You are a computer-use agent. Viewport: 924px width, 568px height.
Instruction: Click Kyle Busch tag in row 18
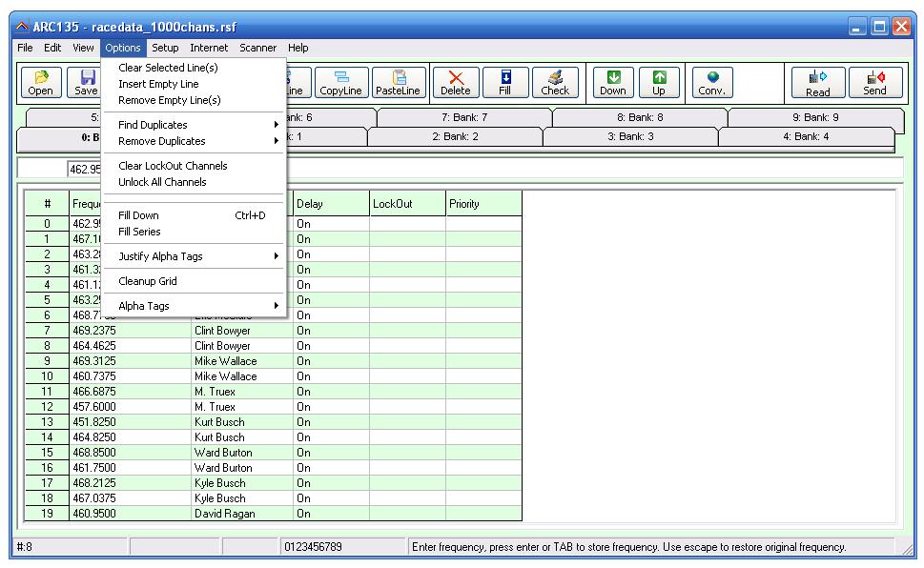(242, 498)
